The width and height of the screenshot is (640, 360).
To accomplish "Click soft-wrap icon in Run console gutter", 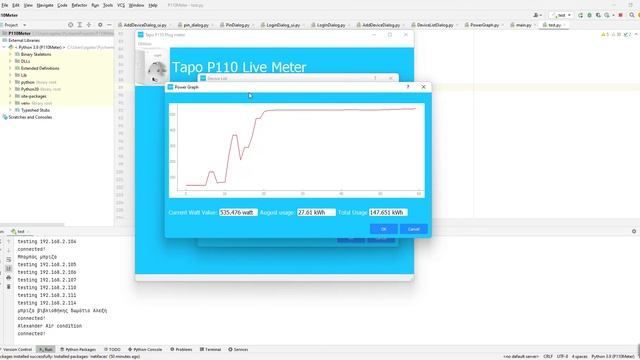I will [x=9, y=260].
